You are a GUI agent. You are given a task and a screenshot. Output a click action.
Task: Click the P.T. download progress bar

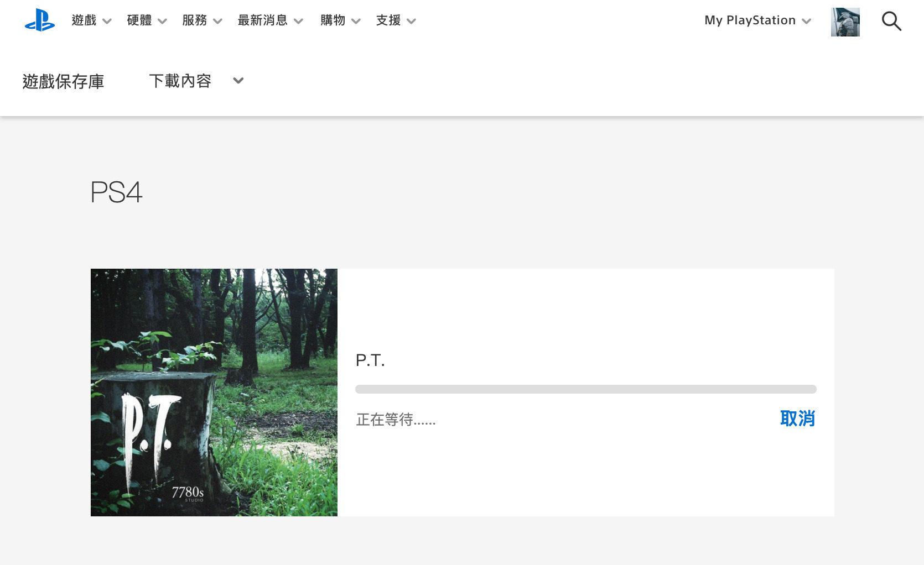point(586,389)
